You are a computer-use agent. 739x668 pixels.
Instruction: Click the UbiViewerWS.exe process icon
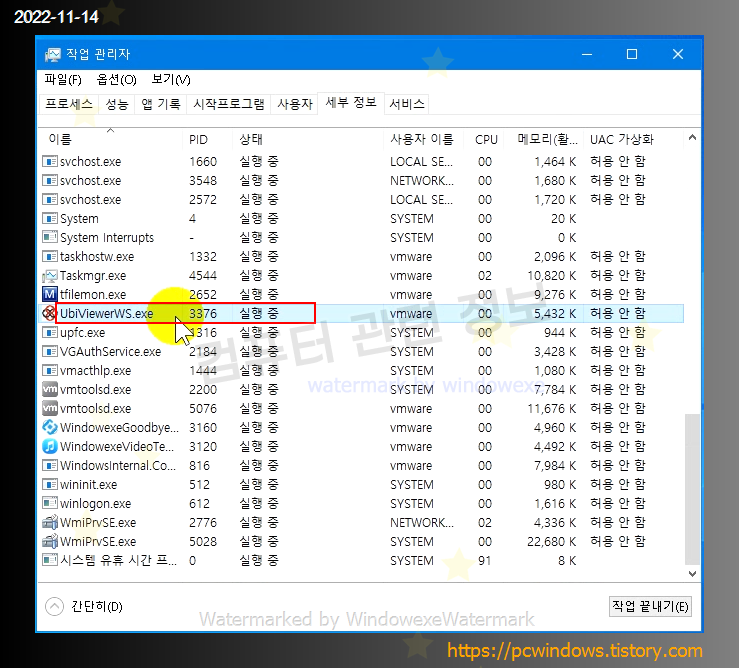49,313
